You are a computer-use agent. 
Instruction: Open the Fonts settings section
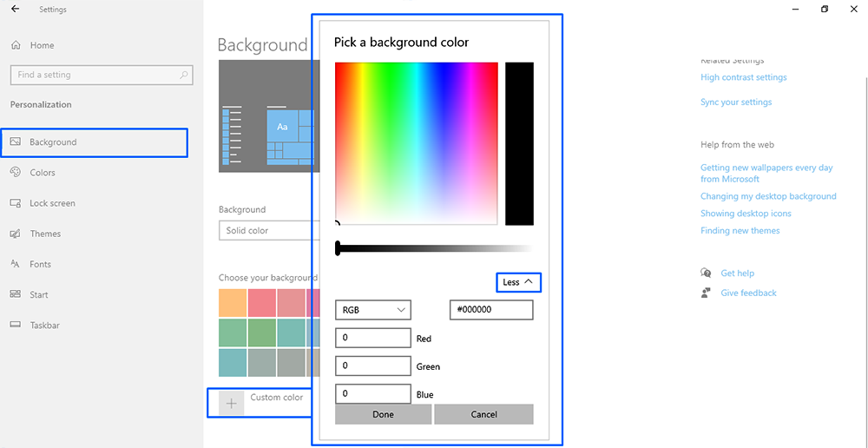point(40,264)
